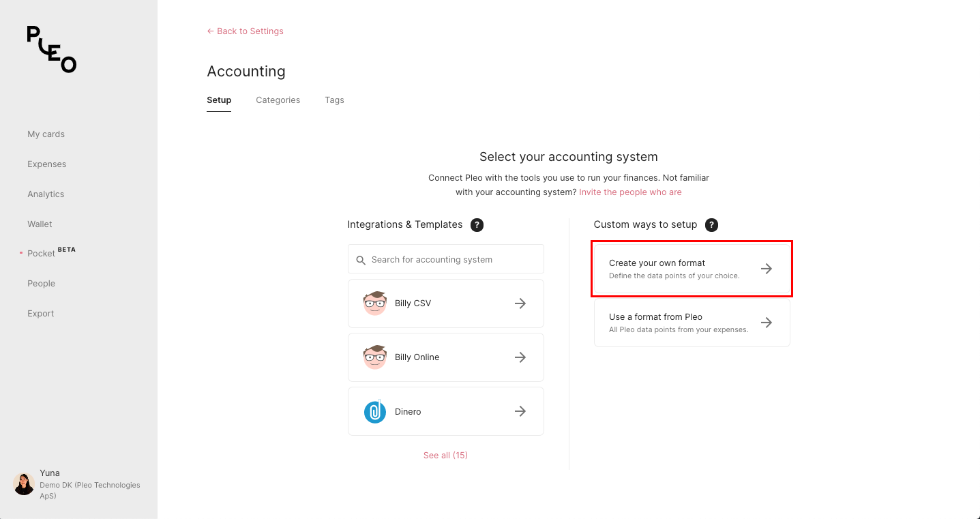Open People in sidebar
This screenshot has width=980, height=519.
point(41,284)
